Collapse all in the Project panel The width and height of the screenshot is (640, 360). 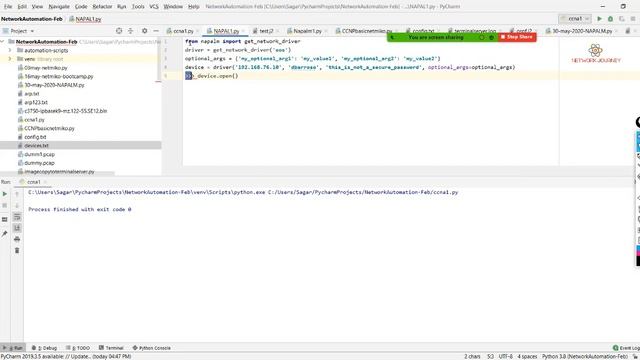(131, 31)
